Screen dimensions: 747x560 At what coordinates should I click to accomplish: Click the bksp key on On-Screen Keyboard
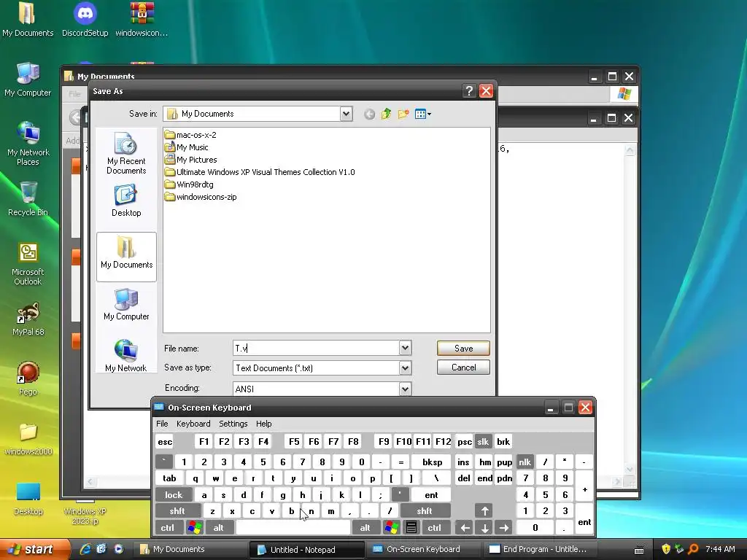(x=432, y=462)
